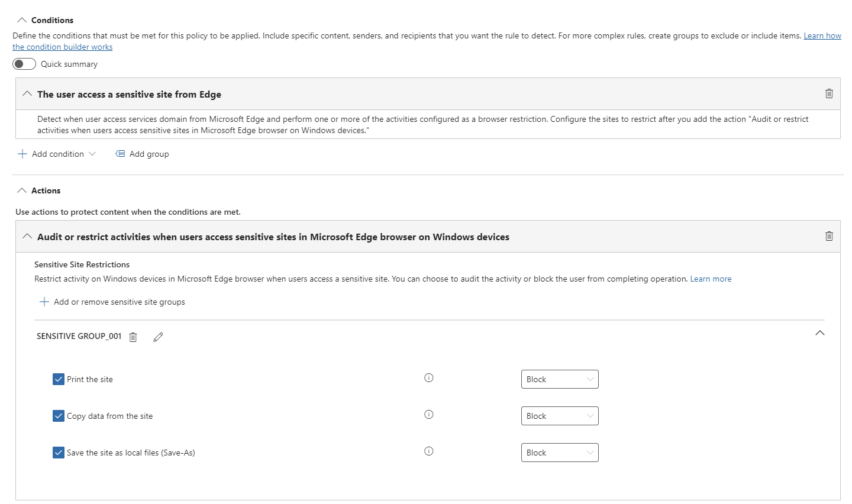Viewport: 852px width, 504px height.
Task: Click the plus icon to add sensitive site groups
Action: coord(44,301)
